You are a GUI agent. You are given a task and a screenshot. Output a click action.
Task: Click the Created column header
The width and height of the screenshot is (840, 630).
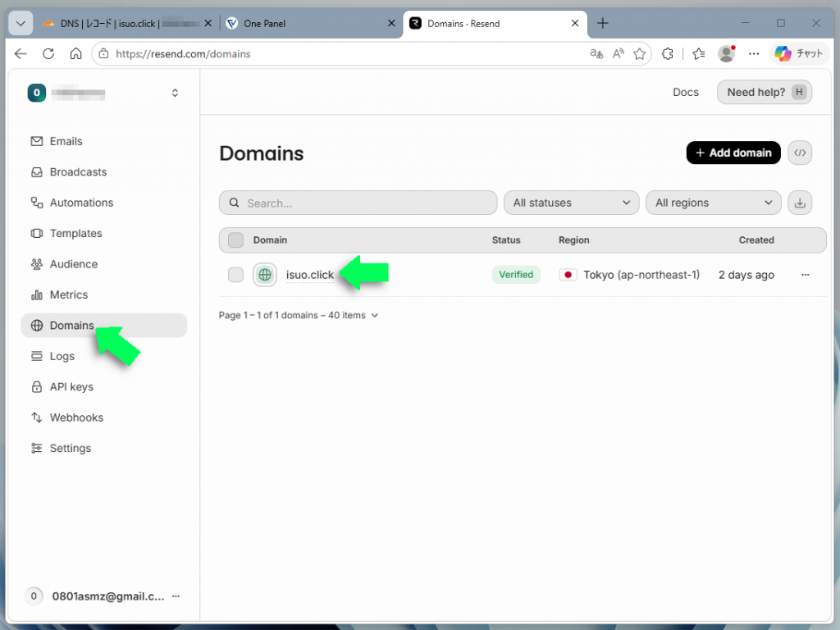click(756, 240)
